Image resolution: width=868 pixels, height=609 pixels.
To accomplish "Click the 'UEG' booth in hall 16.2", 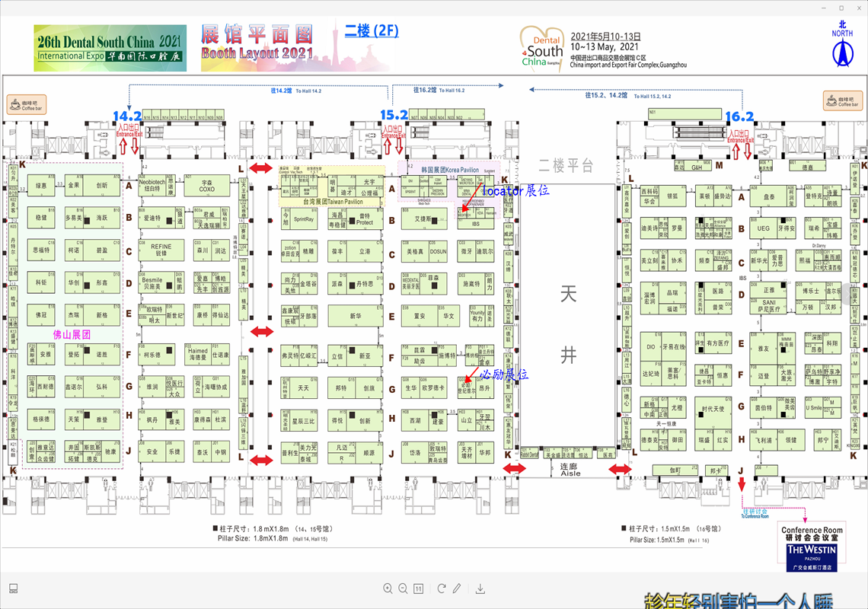I will (x=764, y=228).
